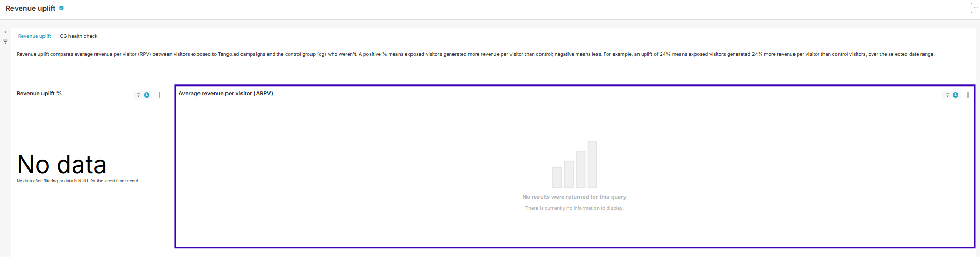Click the filter count badge on ARPV chart
This screenshot has width=980, height=257.
pyautogui.click(x=955, y=95)
